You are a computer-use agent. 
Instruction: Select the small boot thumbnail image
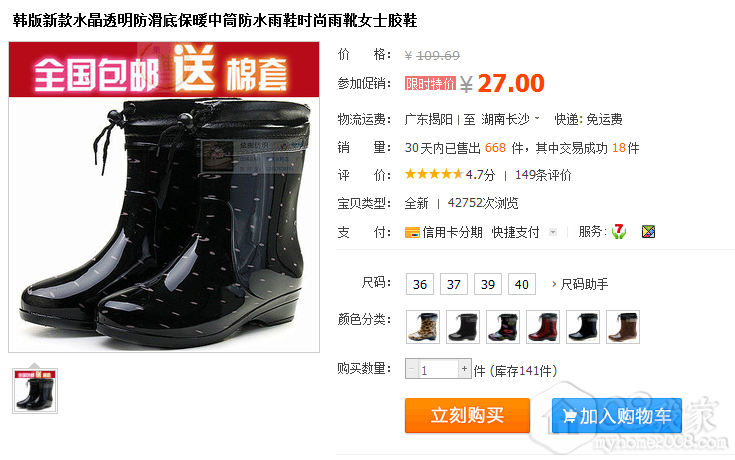[35, 391]
